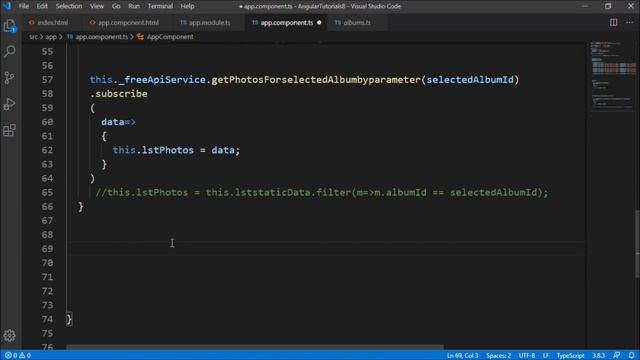Click line number 57 in gutter
Screen dimensions: 640x360
click(47, 80)
